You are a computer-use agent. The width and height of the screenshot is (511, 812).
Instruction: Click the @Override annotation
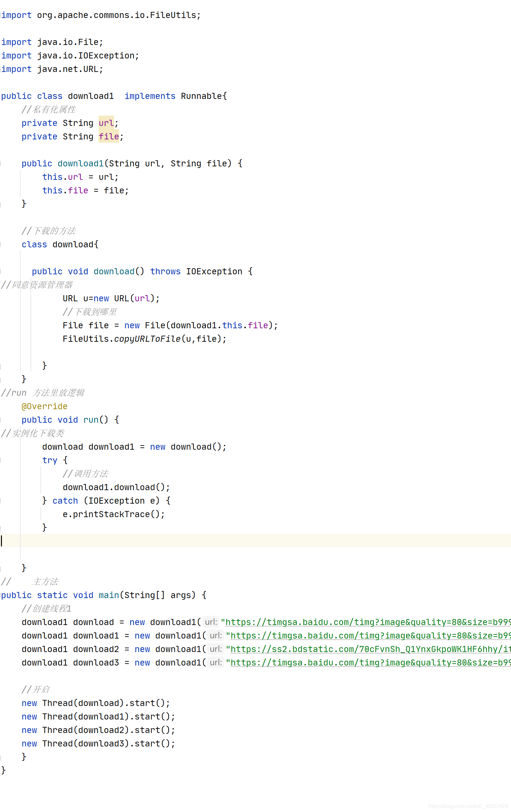click(45, 406)
